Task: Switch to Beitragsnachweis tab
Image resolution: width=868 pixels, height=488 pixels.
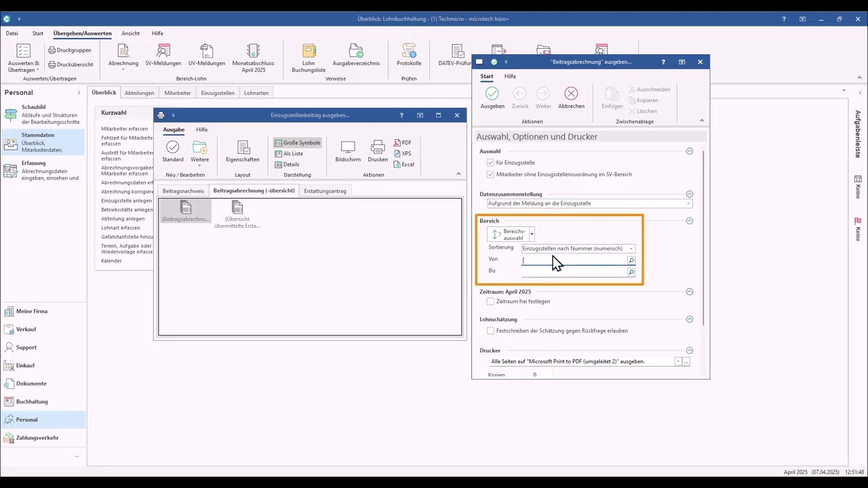Action: pos(183,191)
